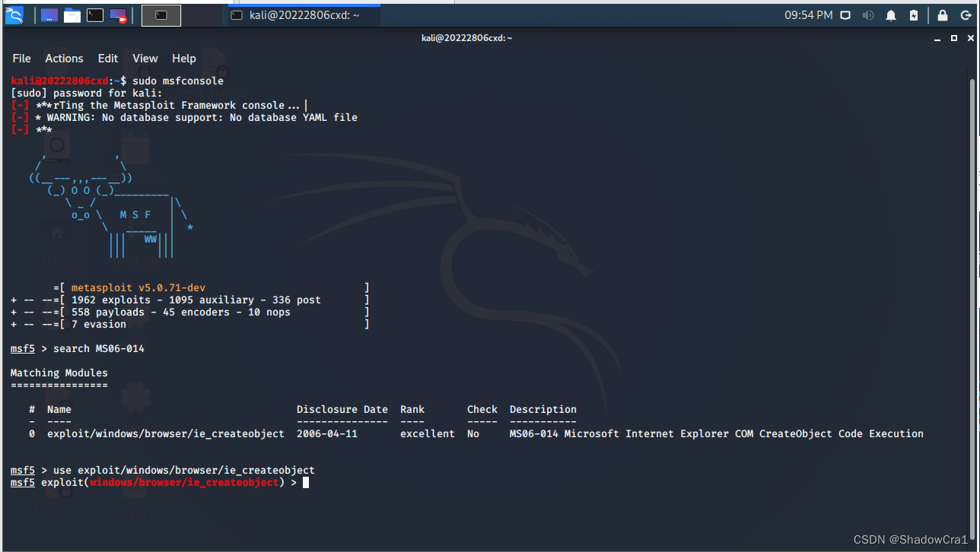
Task: Open the File menu
Action: coord(22,59)
